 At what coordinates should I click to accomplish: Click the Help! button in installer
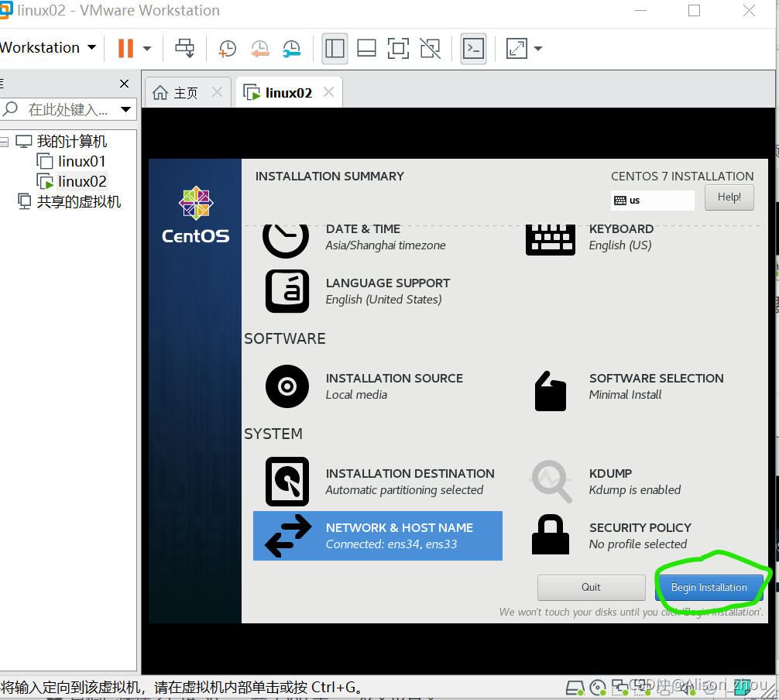click(x=729, y=197)
